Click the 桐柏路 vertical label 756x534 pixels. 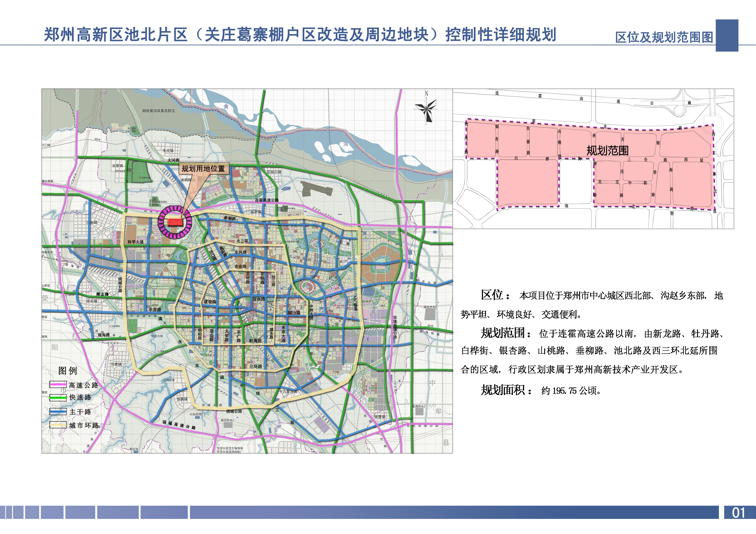point(199,334)
